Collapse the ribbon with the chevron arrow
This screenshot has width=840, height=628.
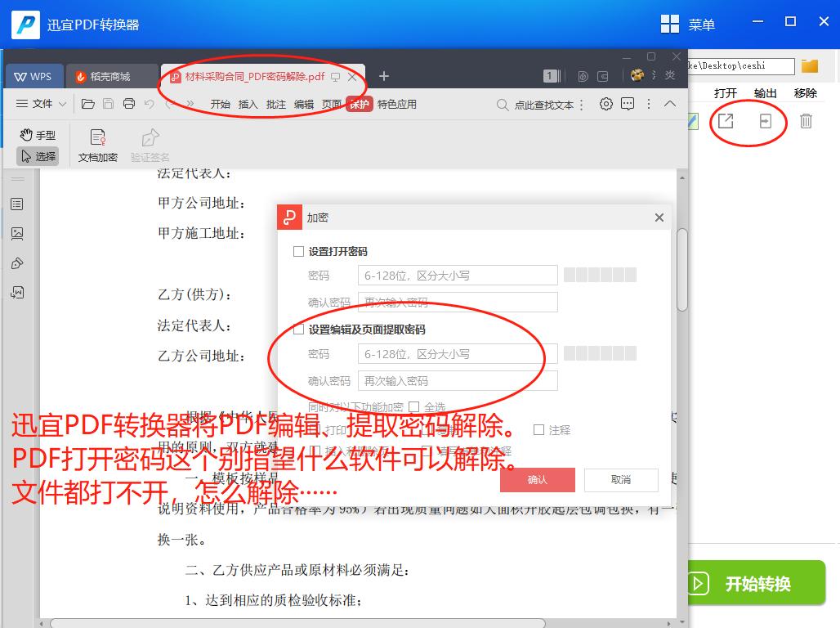(x=670, y=104)
